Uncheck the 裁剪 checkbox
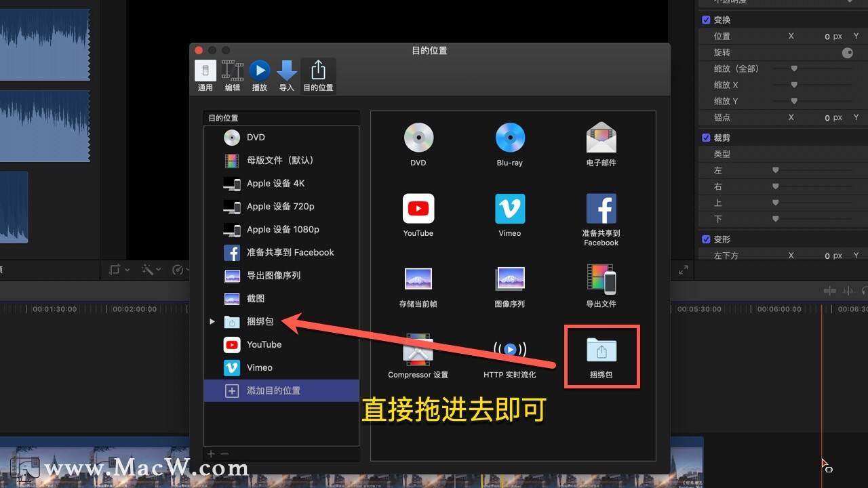Screen dimensions: 868x488 click(x=706, y=138)
